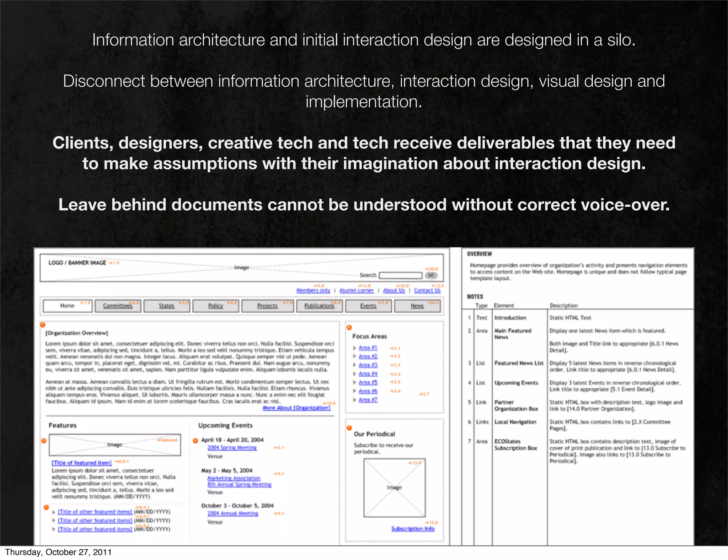Click inside the Search input box
728x560 pixels.
click(401, 275)
